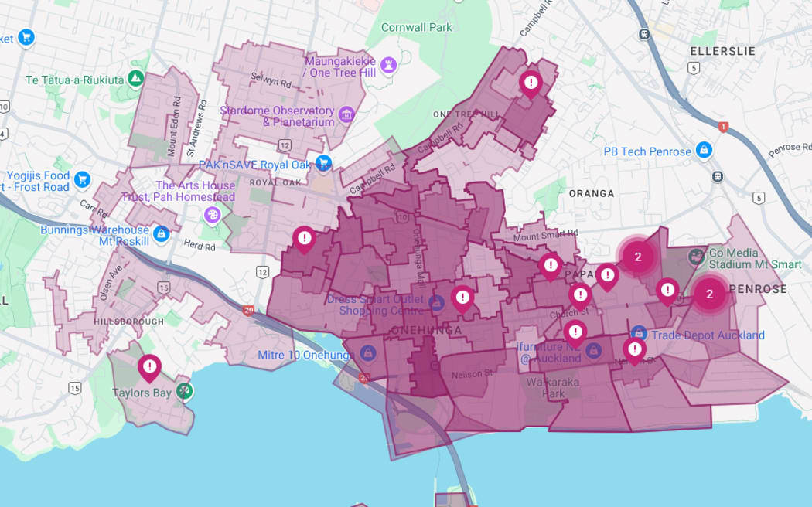The width and height of the screenshot is (812, 507).
Task: Click the Maungakiekie One Tree Hill landmark icon
Action: click(388, 65)
